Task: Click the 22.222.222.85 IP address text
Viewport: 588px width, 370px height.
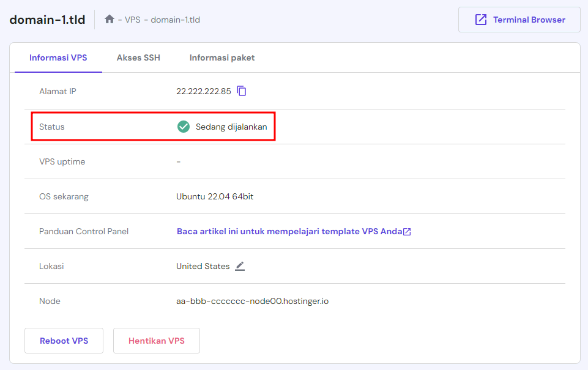Action: pos(204,91)
